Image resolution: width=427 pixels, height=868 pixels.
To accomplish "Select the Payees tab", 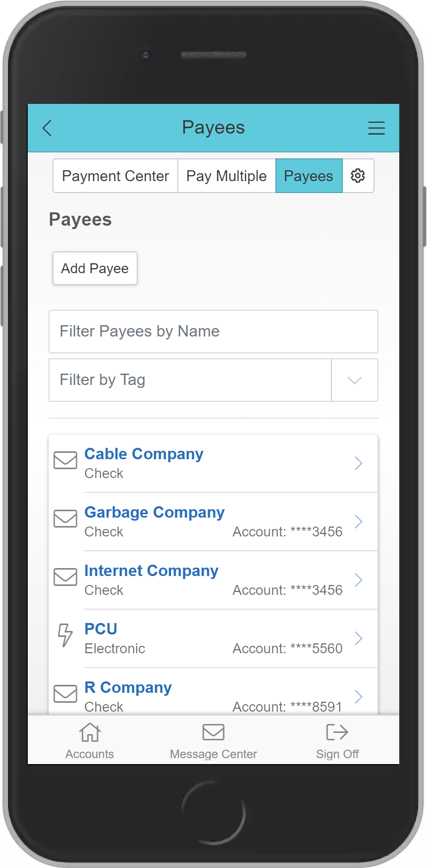I will tap(308, 176).
